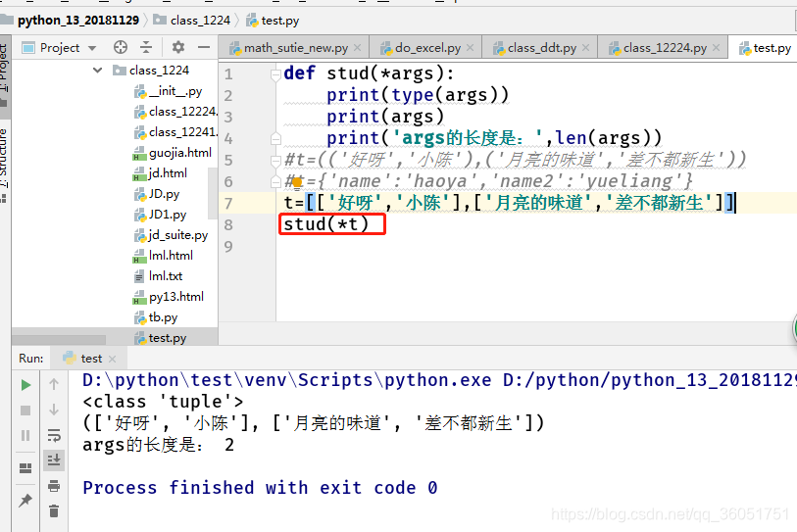Toggle scroll to end of output
The height and width of the screenshot is (532, 797).
point(54,459)
